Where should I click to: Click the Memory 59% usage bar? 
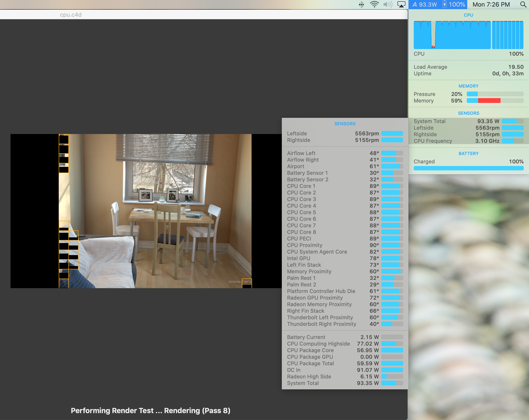pyautogui.click(x=495, y=101)
